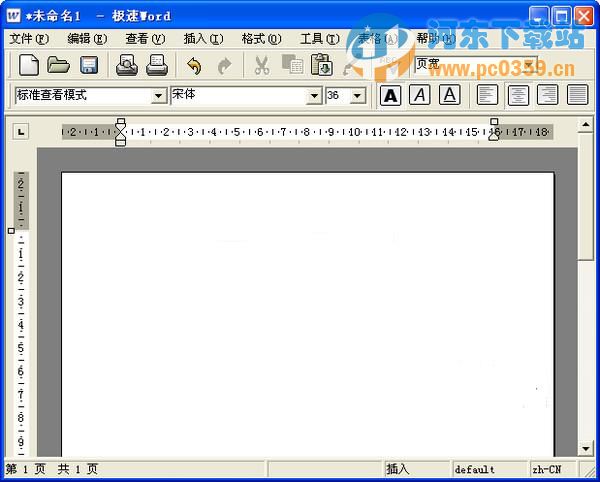Open the 插入(I) menu
Image resolution: width=600 pixels, height=482 pixels.
[203, 39]
